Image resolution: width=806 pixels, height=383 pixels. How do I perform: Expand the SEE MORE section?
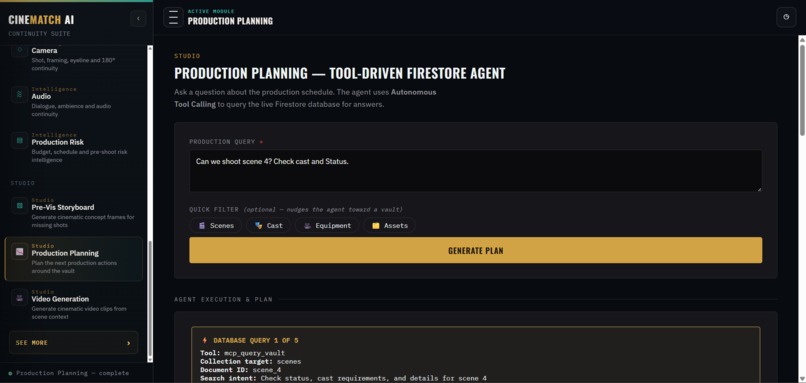pyautogui.click(x=74, y=342)
